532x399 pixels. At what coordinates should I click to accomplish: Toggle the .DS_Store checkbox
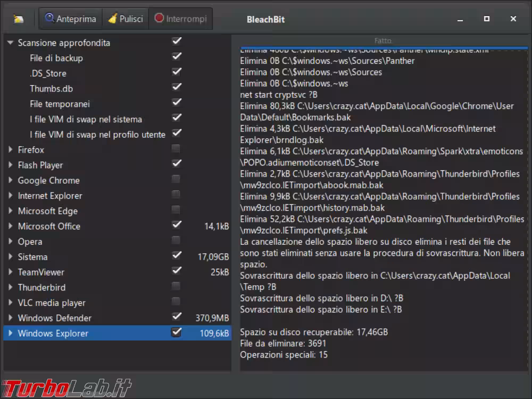[177, 72]
